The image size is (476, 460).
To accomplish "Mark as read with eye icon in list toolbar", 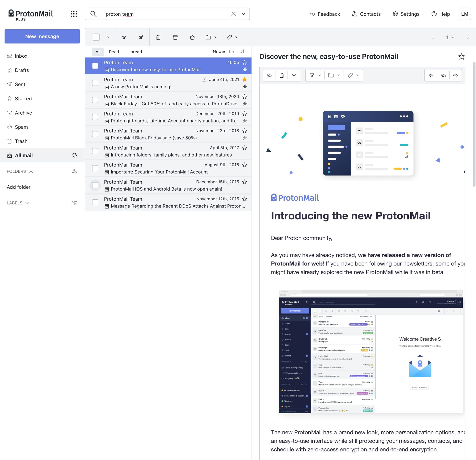I will 124,37.
